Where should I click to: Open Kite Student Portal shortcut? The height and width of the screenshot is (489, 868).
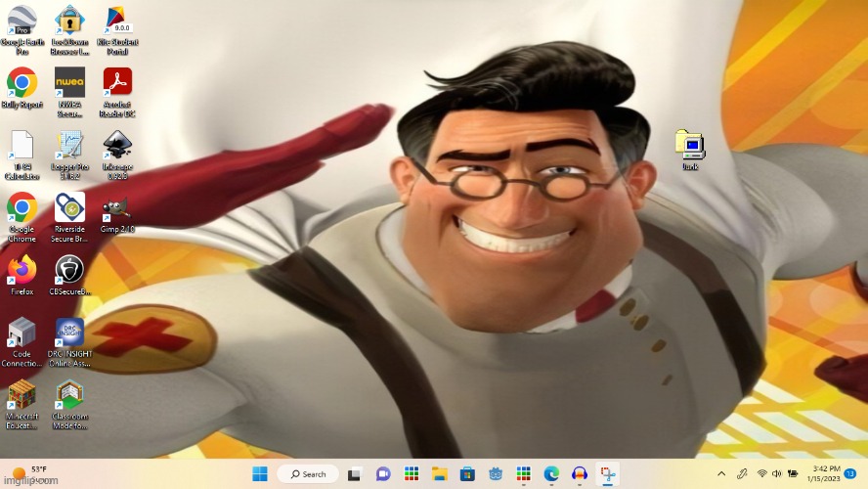click(117, 30)
